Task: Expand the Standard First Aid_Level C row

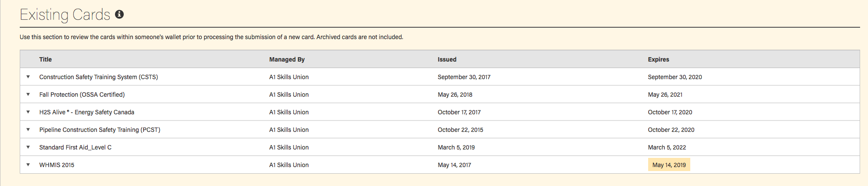Action: pos(28,147)
